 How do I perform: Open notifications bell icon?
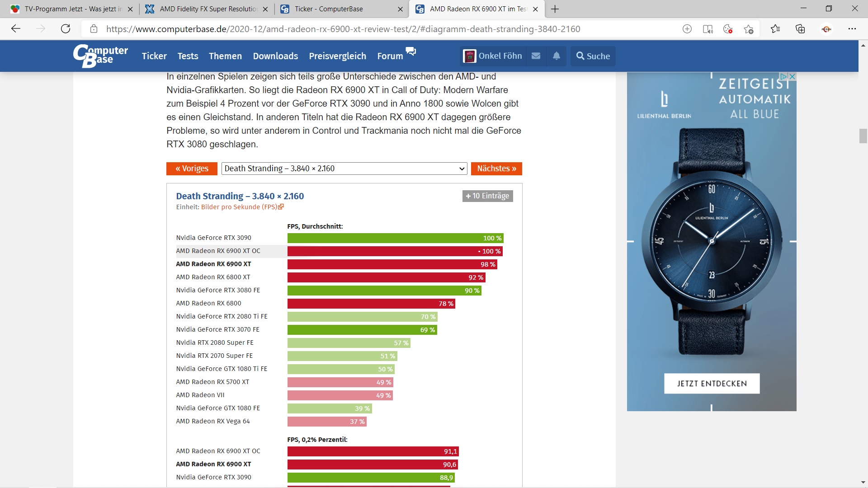[557, 56]
